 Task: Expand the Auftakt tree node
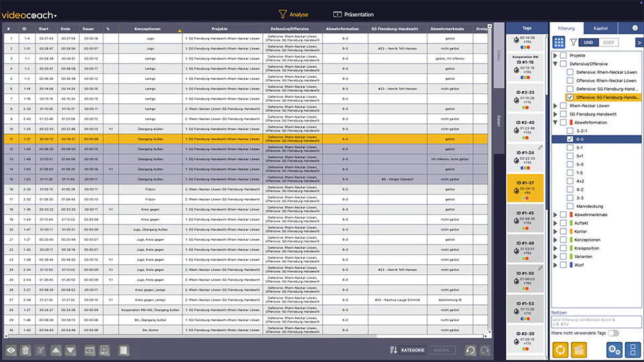click(555, 223)
